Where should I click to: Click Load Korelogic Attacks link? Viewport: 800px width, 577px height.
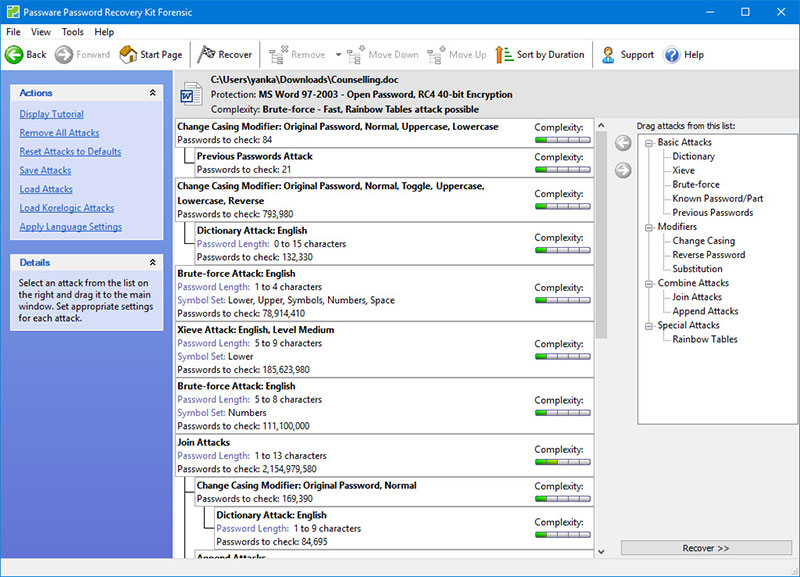tap(67, 208)
